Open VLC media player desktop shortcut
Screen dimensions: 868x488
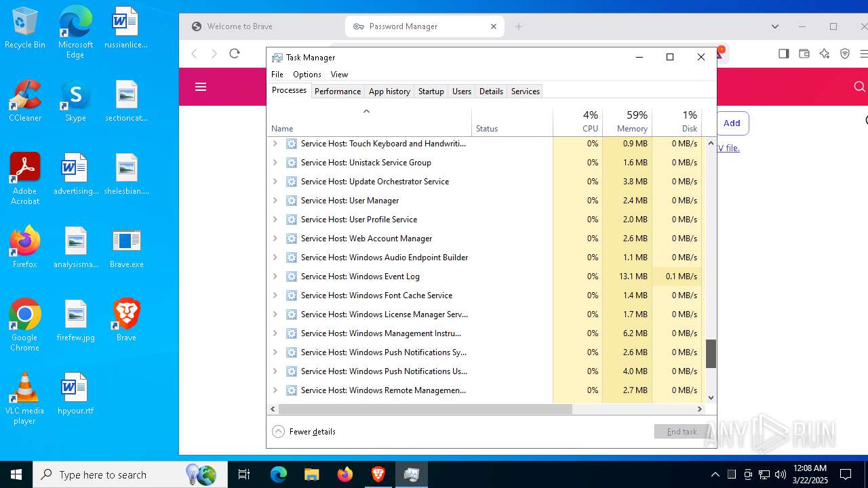[25, 399]
